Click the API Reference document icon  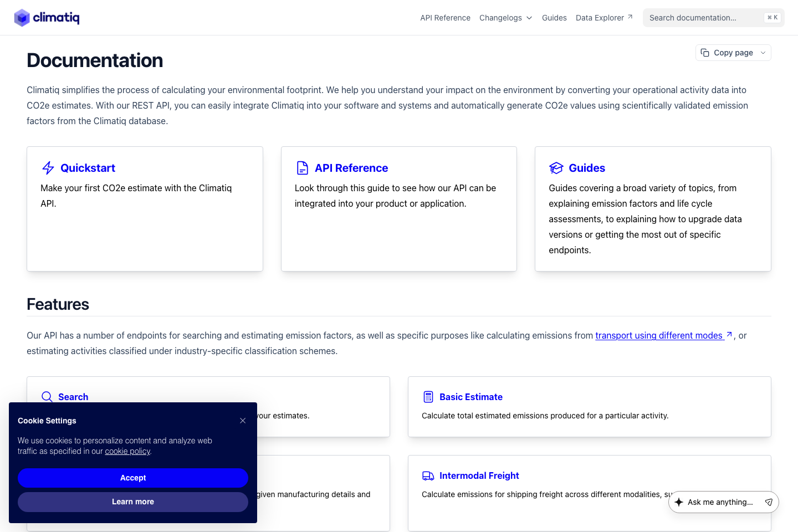(x=302, y=167)
